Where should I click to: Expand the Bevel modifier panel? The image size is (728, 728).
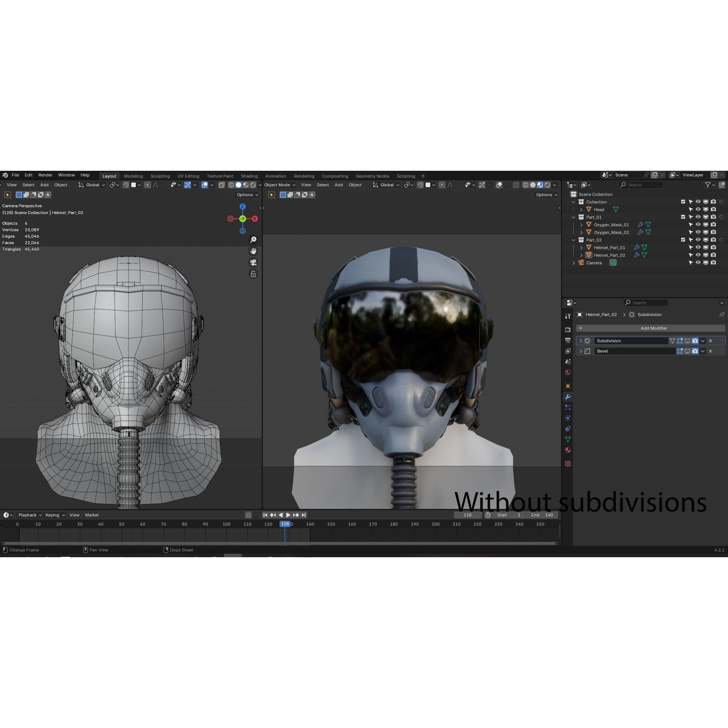point(581,351)
